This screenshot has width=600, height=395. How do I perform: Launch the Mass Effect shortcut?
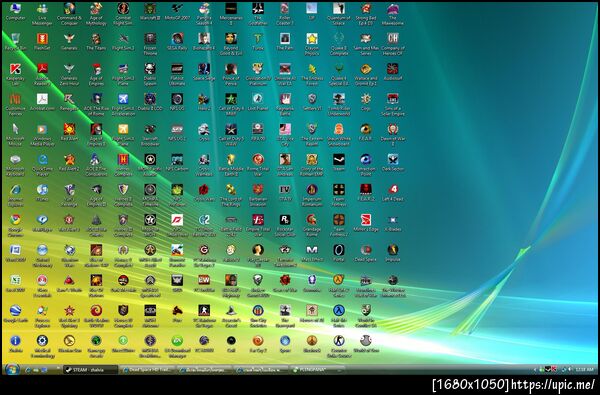point(312,253)
